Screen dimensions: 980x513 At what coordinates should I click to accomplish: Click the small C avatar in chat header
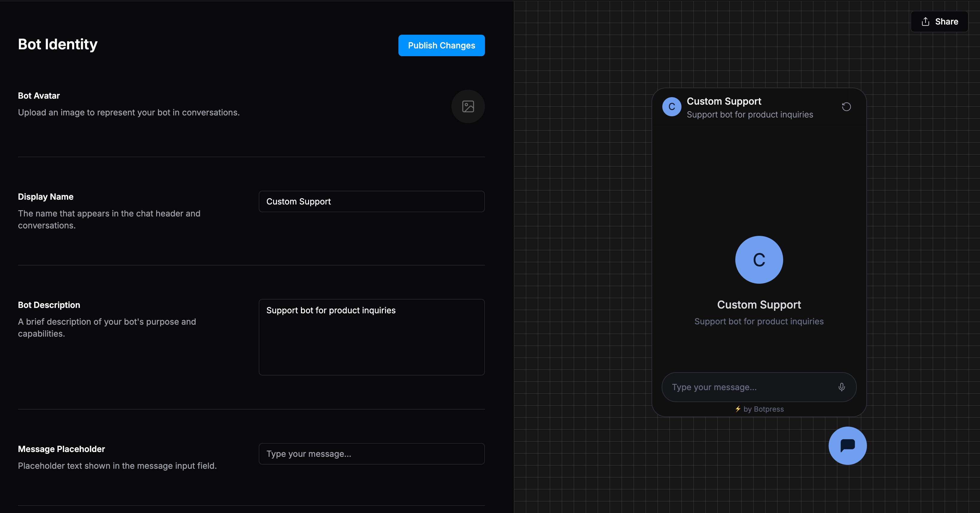(672, 107)
